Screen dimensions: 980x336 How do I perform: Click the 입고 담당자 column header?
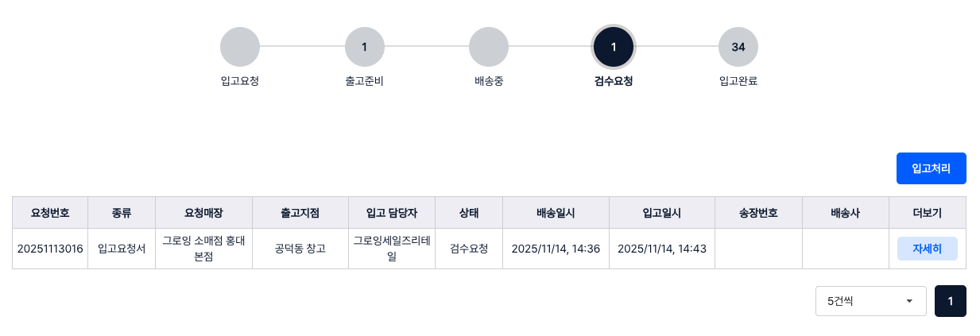(391, 213)
